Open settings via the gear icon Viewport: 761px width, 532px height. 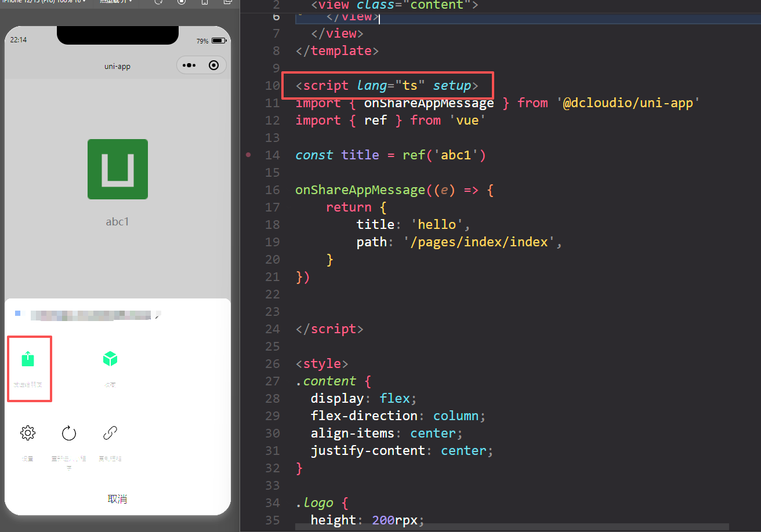pyautogui.click(x=28, y=433)
